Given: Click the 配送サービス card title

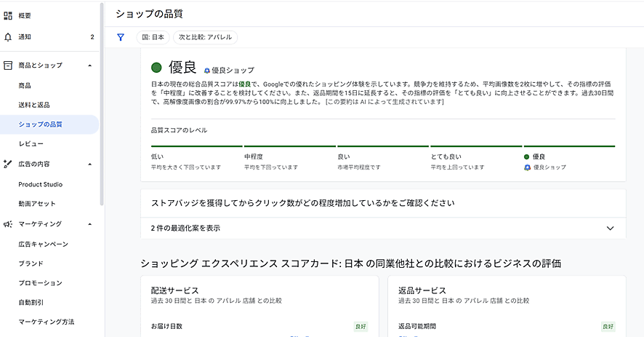Looking at the screenshot, I should (175, 290).
